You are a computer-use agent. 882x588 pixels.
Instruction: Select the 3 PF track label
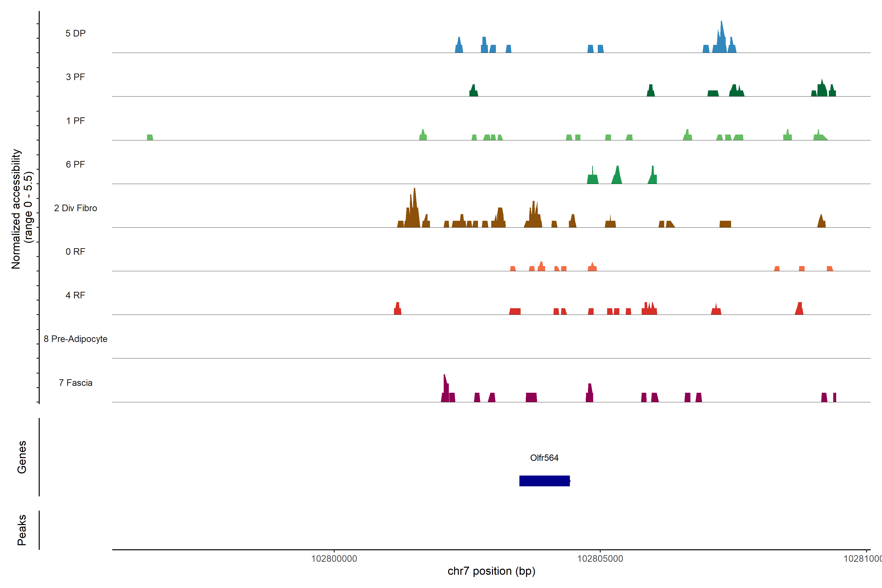75,77
